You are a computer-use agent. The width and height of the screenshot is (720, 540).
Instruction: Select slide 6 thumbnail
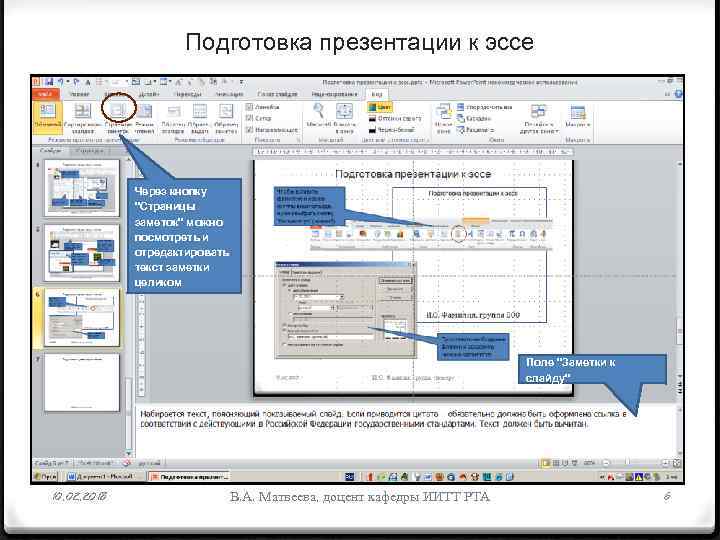click(82, 318)
